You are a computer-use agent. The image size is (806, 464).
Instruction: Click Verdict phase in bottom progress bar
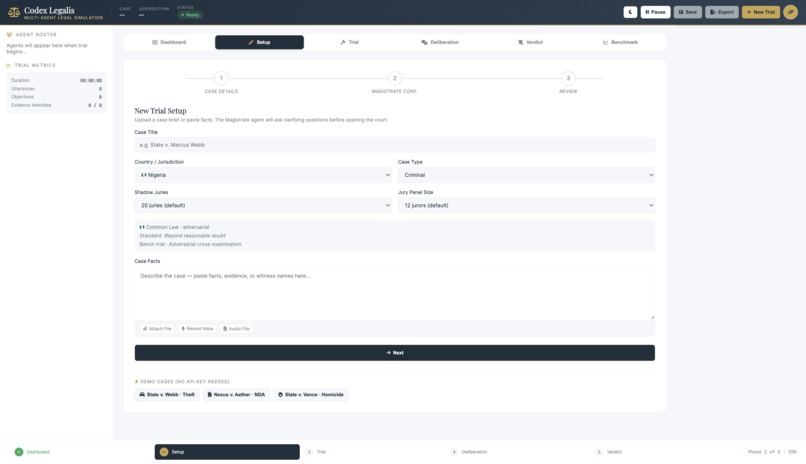click(609, 452)
